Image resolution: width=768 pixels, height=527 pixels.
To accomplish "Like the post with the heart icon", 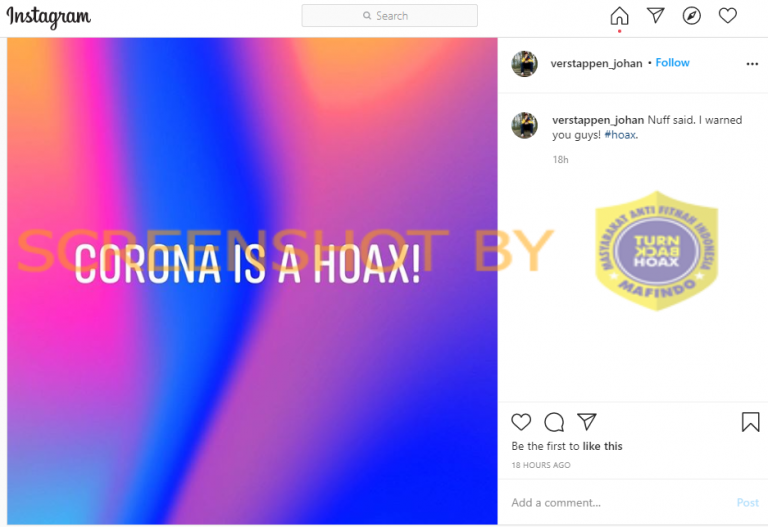I will click(521, 422).
